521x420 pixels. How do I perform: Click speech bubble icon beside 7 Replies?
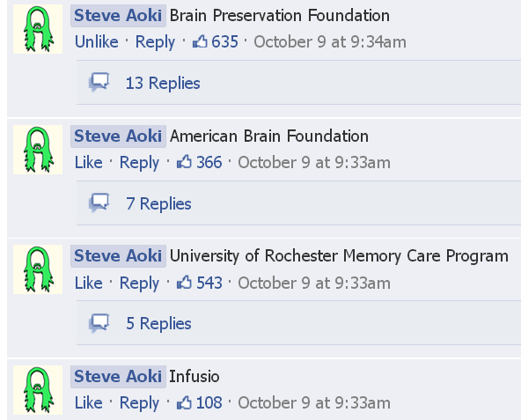coord(99,203)
